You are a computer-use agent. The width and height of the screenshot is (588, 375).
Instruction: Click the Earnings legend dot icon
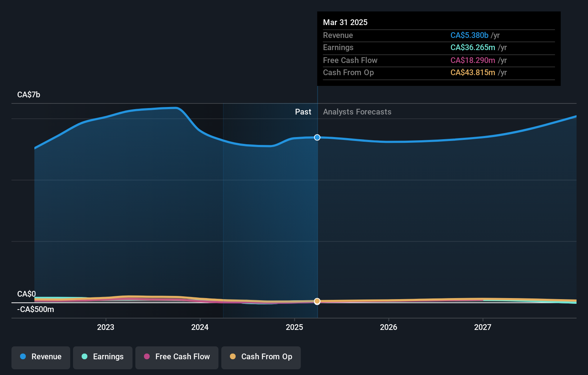[x=84, y=357]
